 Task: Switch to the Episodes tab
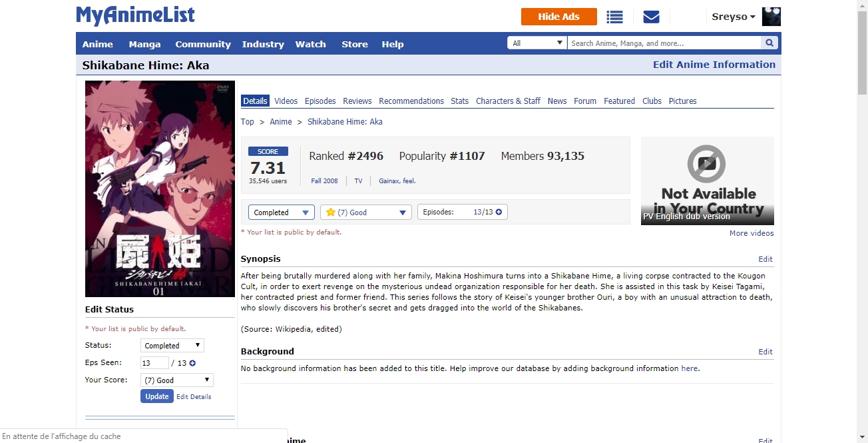pyautogui.click(x=320, y=101)
